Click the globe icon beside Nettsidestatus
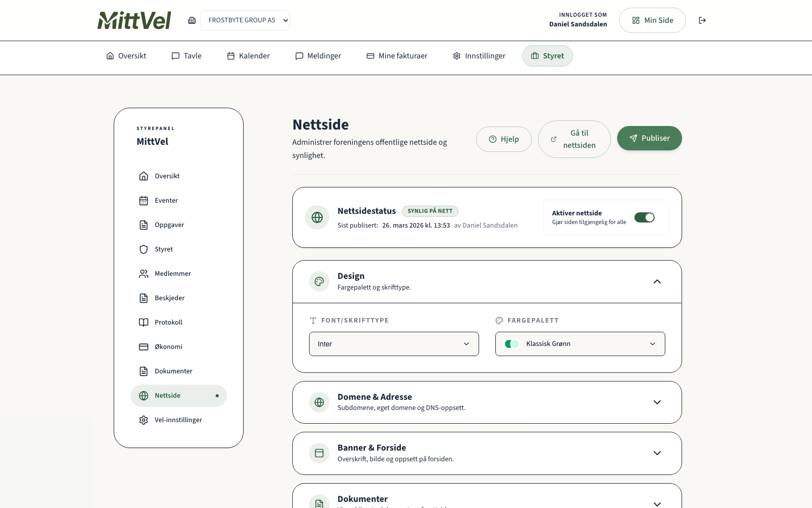This screenshot has height=508, width=812. click(x=317, y=217)
